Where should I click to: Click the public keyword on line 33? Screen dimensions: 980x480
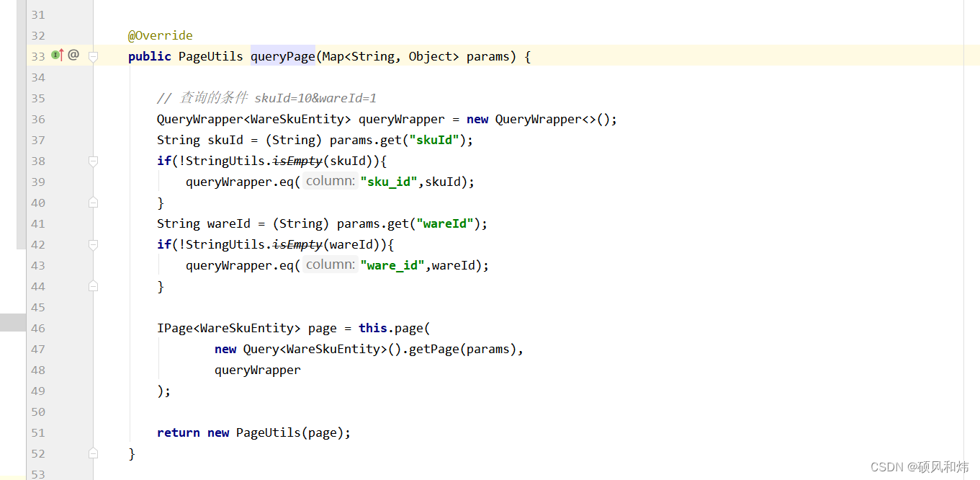150,56
